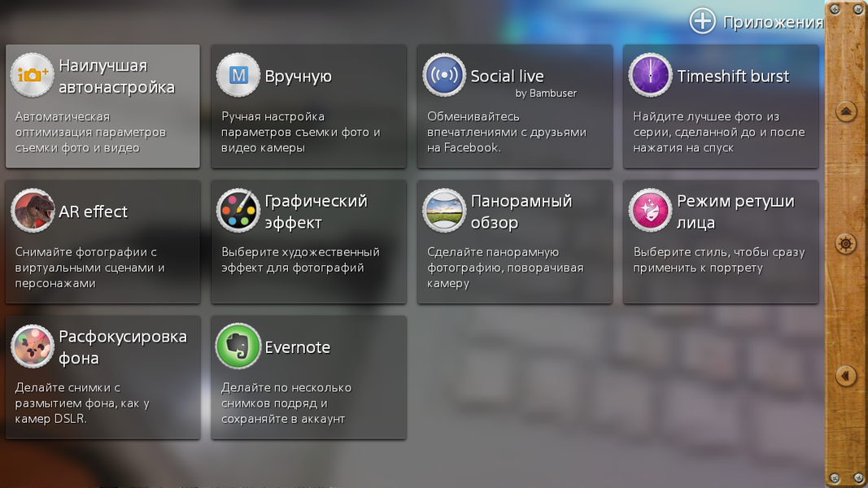Choose the Timeshift burst purple icon
Viewport: 868px width, 488px height.
tap(650, 76)
